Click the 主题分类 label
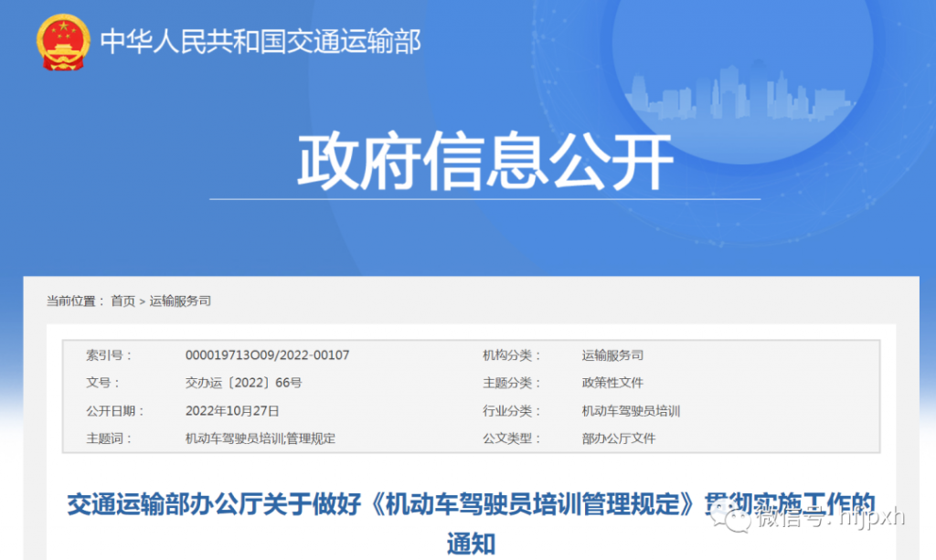The height and width of the screenshot is (560, 936). pos(511,383)
